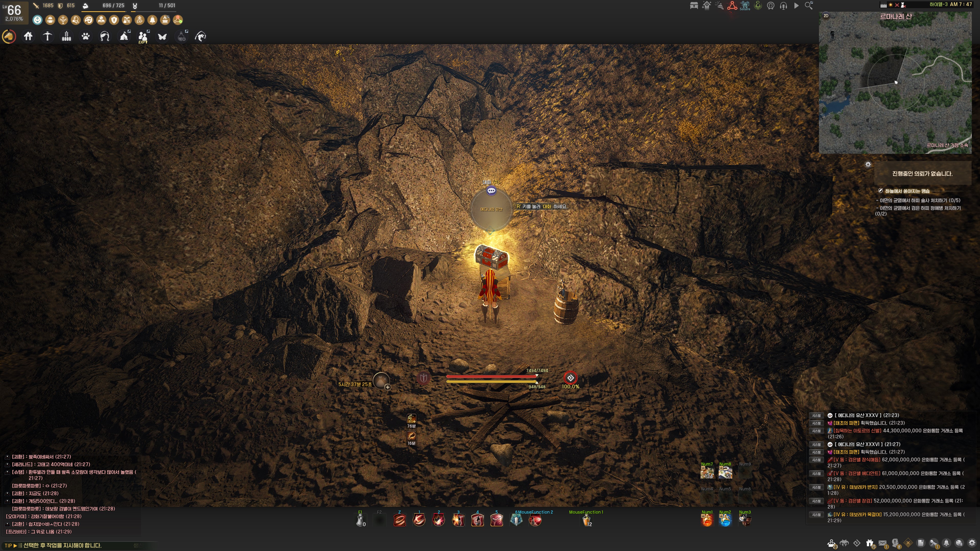
Task: Click the play arrow button top bar
Action: (x=796, y=6)
